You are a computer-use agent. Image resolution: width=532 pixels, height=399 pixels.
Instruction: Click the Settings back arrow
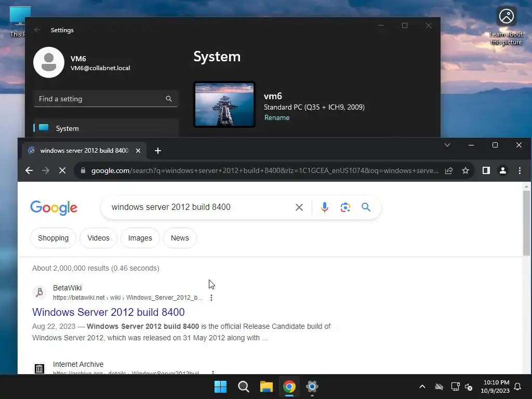point(37,30)
